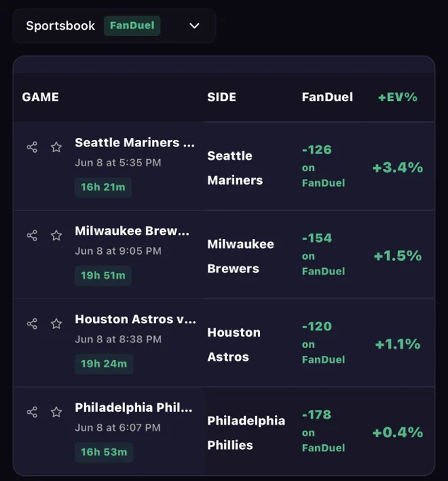Open the -154 on FanDuel odds
This screenshot has height=481, width=448.
pyautogui.click(x=324, y=255)
